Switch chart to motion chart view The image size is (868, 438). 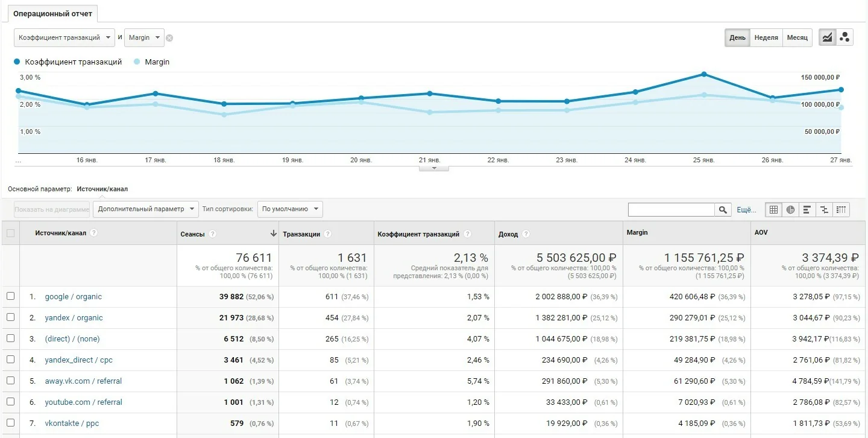click(x=844, y=37)
